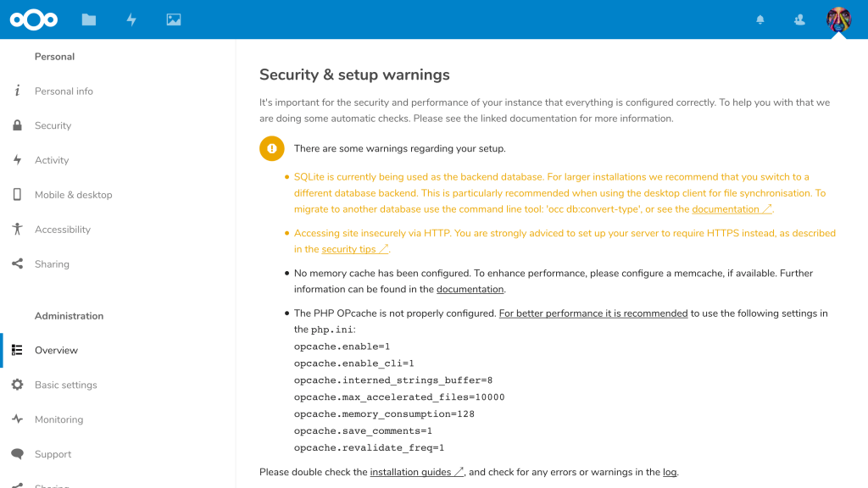
Task: Open the Files app folder icon
Action: coord(89,19)
